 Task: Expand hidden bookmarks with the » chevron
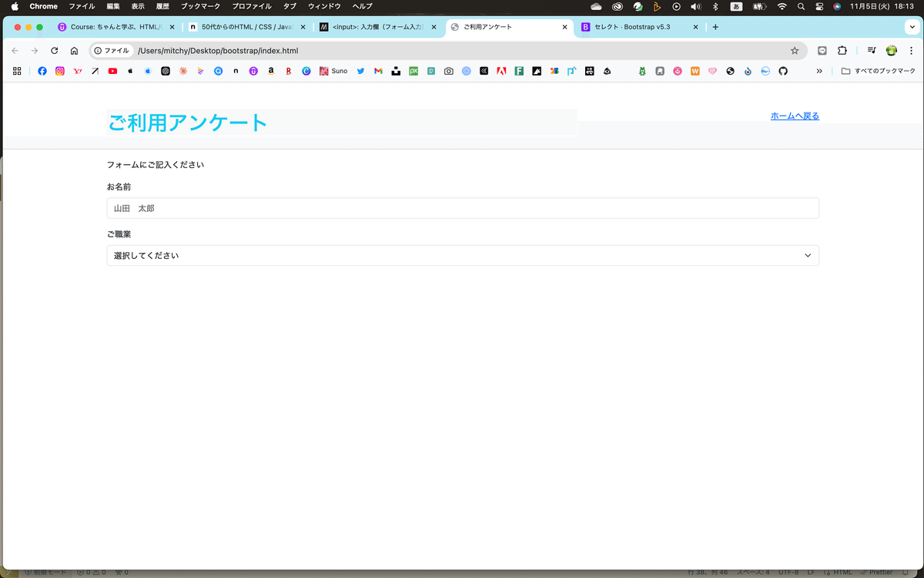tap(819, 70)
